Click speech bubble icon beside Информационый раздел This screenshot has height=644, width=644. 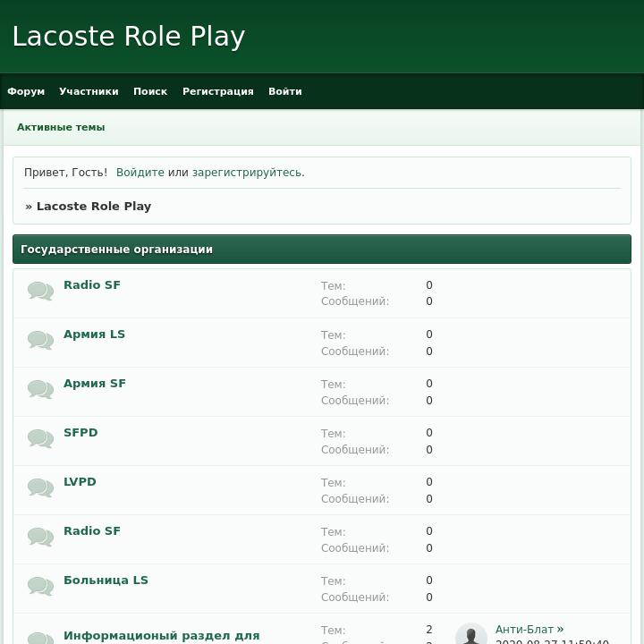[40, 637]
